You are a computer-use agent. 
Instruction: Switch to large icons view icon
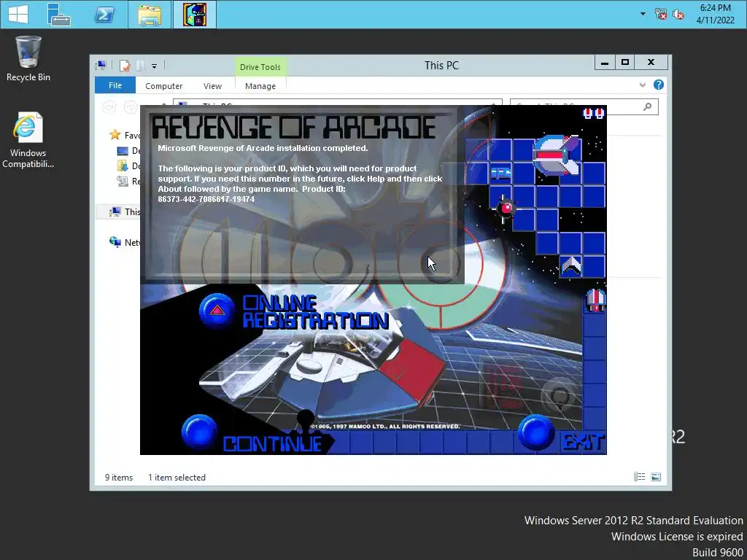(656, 477)
